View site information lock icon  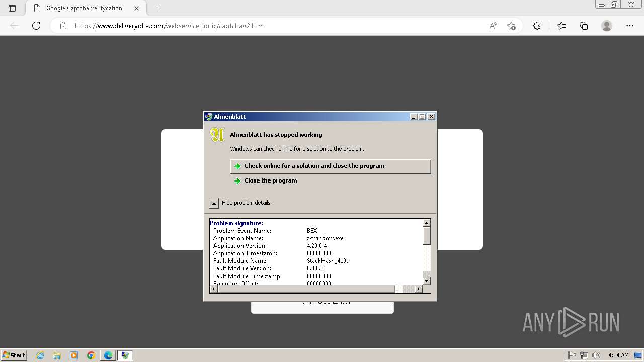tap(63, 26)
